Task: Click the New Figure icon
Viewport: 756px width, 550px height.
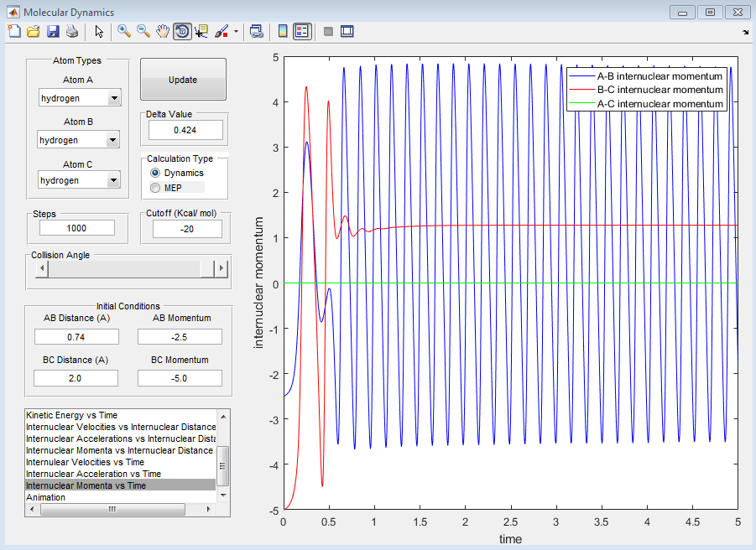Action: (13, 31)
